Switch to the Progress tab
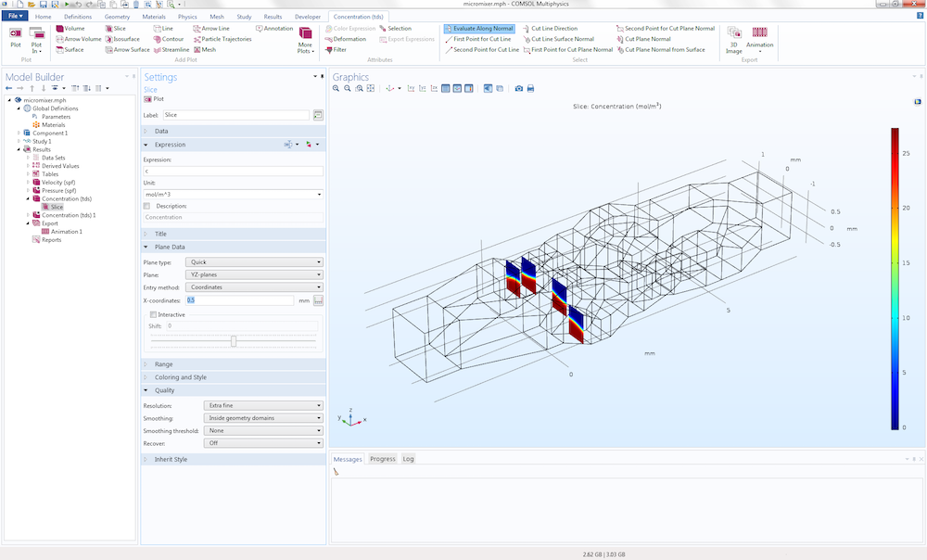The height and width of the screenshot is (560, 927). click(383, 459)
